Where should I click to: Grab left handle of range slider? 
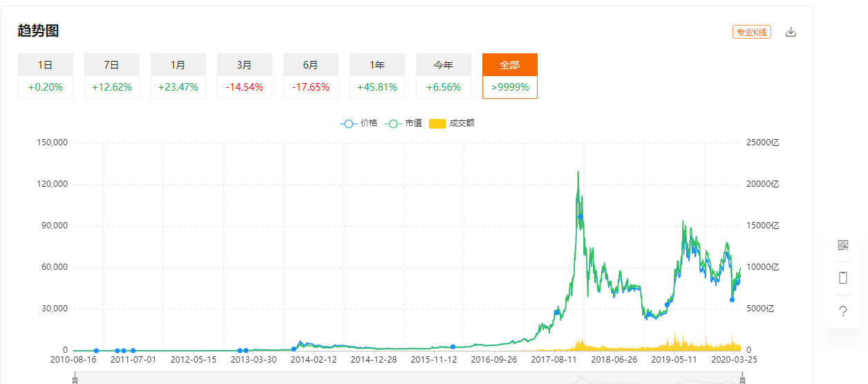coord(75,379)
